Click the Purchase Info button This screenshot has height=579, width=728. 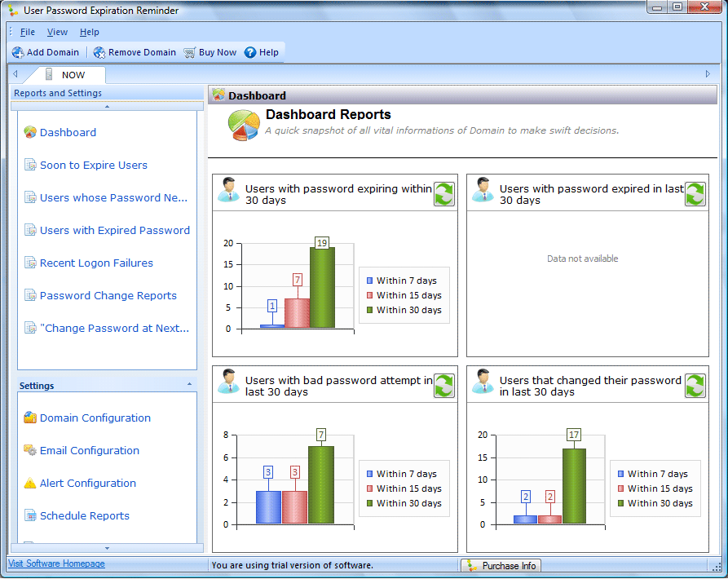501,565
